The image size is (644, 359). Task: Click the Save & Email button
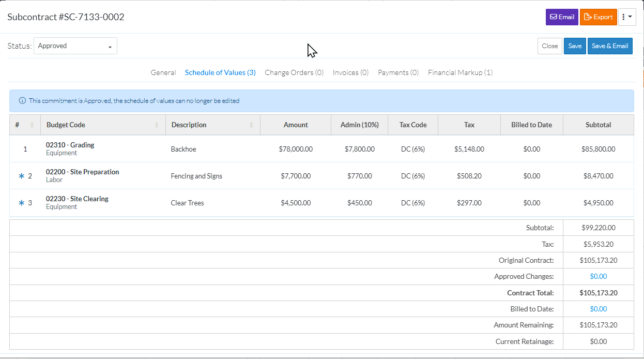(x=610, y=46)
